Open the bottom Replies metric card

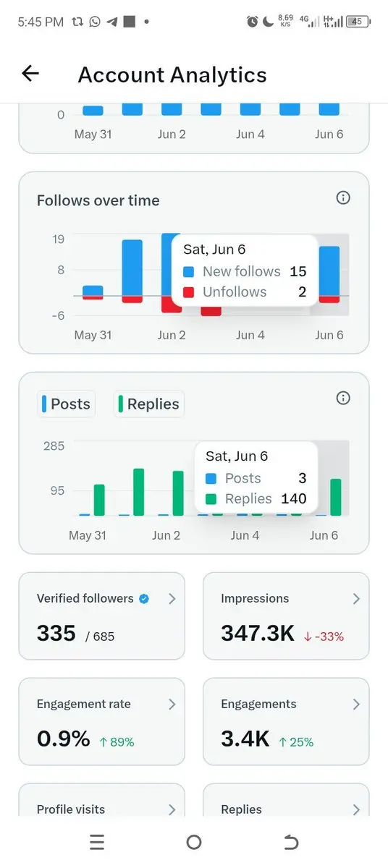(286, 799)
